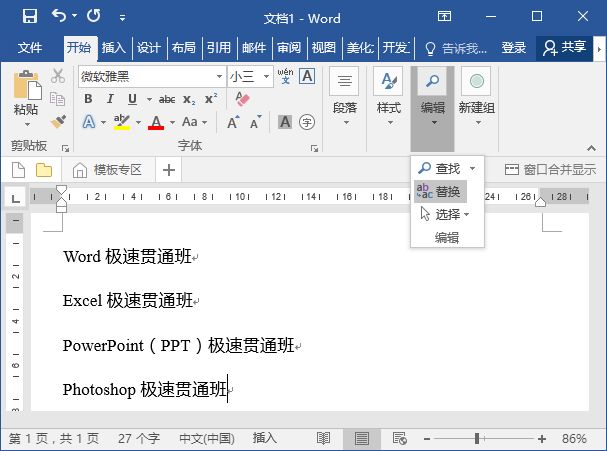Open the 插入 ribbon tab
This screenshot has width=607, height=451.
pyautogui.click(x=114, y=47)
